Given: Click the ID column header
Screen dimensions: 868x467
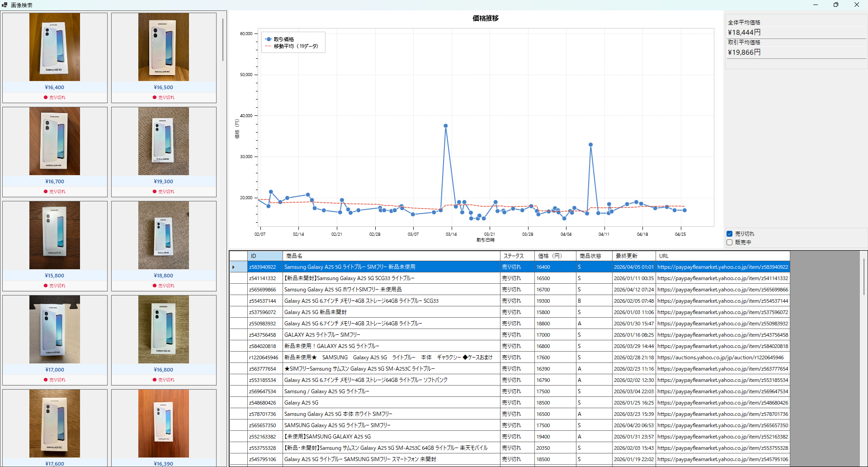Looking at the screenshot, I should 265,256.
